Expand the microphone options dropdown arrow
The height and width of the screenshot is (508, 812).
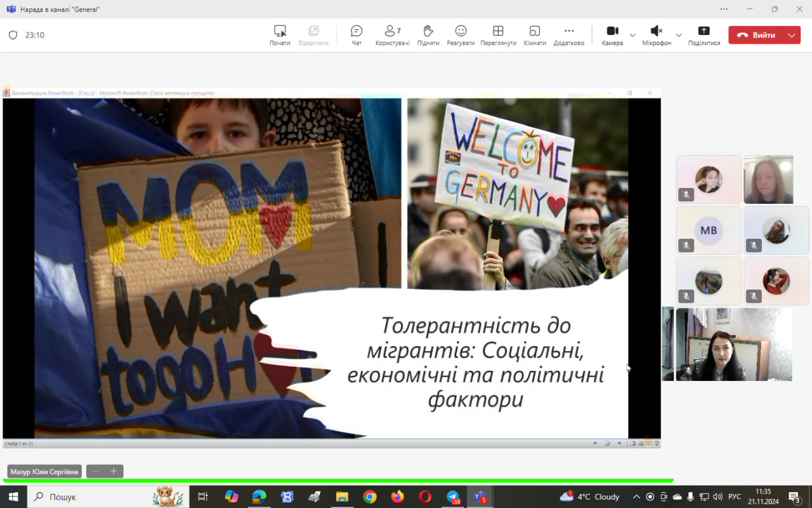pyautogui.click(x=679, y=35)
